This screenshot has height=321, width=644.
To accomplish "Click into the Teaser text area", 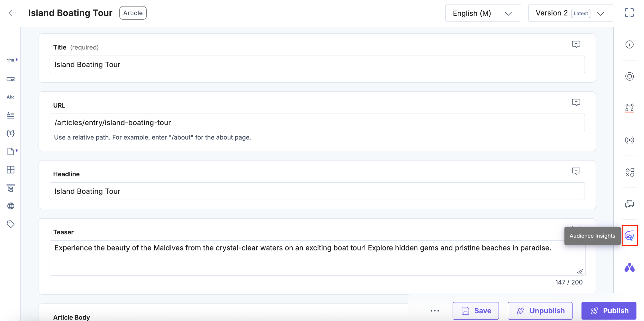I will [x=317, y=258].
